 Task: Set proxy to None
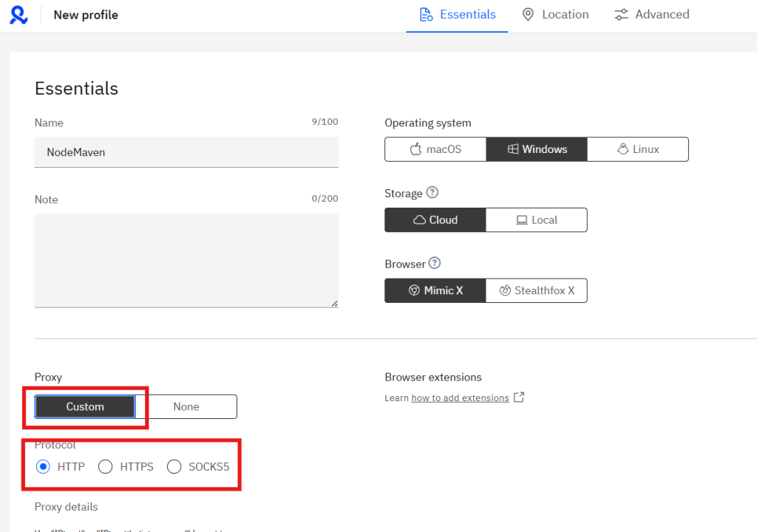click(186, 407)
